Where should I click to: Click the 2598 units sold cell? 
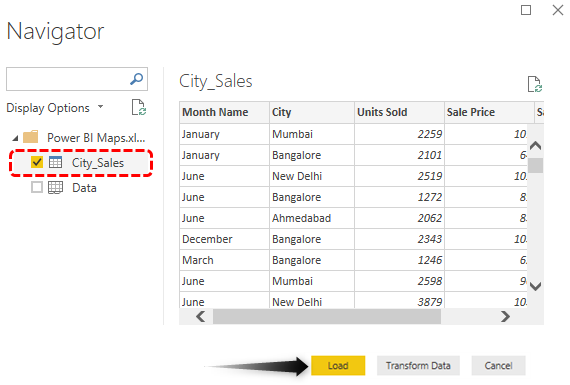click(400, 281)
